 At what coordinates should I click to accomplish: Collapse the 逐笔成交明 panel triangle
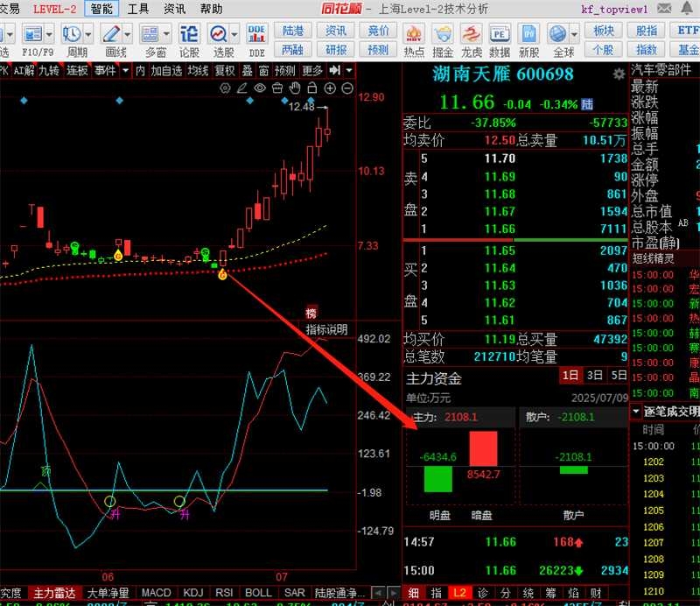pyautogui.click(x=636, y=411)
